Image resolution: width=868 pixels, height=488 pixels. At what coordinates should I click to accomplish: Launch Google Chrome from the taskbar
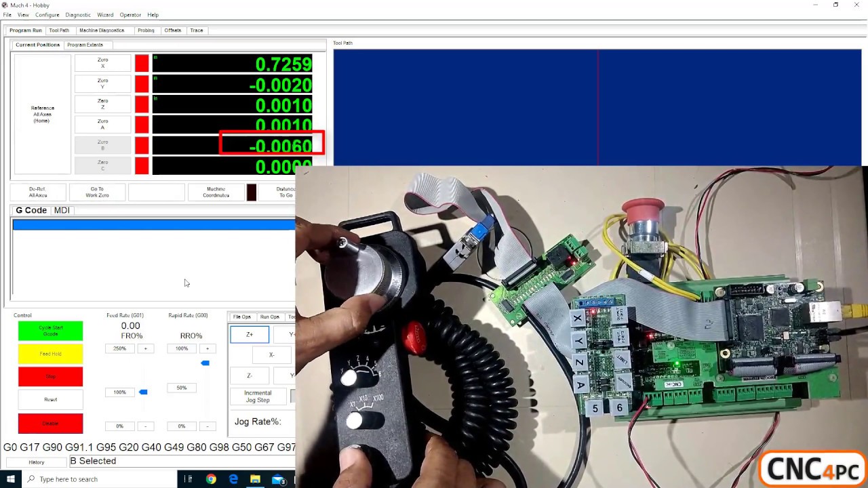[211, 479]
